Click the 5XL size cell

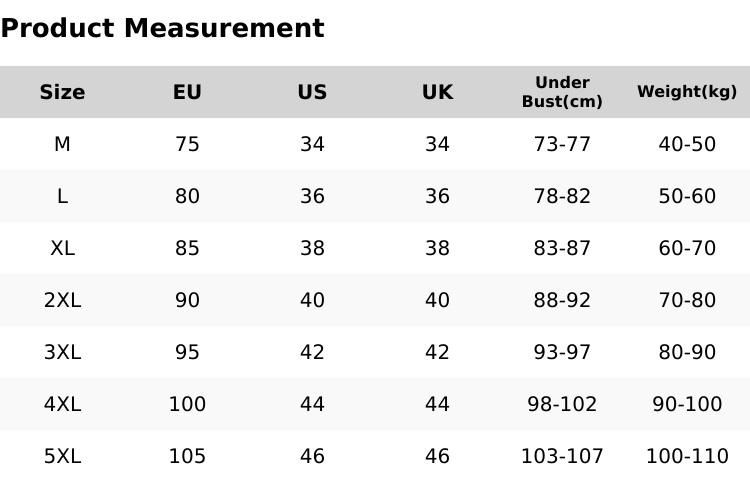click(x=62, y=456)
